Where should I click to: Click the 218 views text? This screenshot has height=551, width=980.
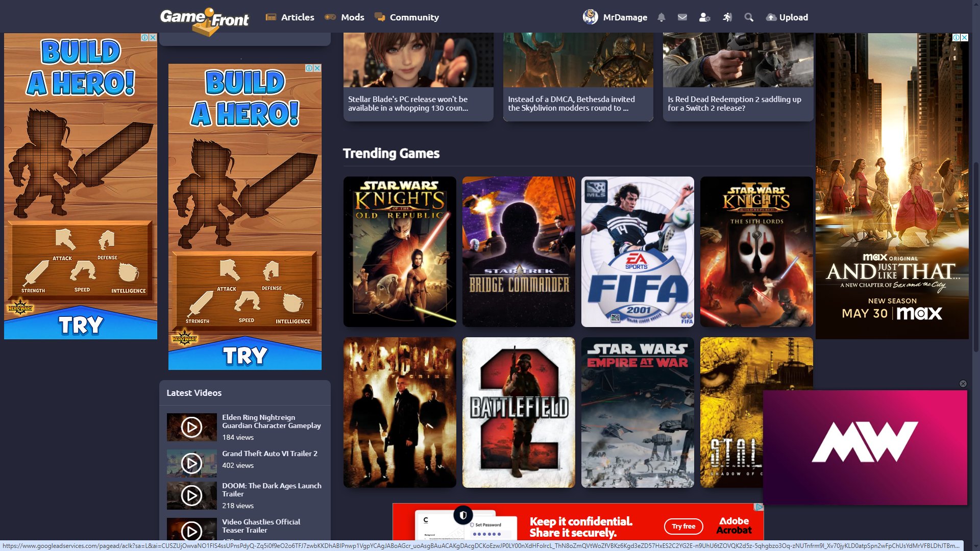[x=238, y=506]
